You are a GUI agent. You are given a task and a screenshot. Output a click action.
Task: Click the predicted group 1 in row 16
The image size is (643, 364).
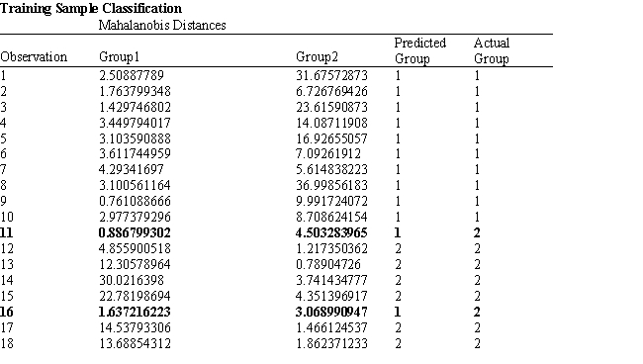pos(398,312)
